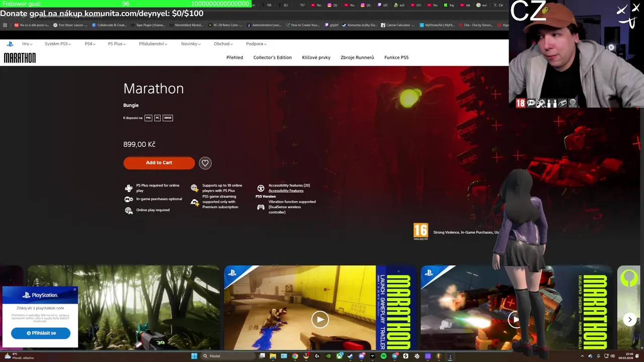Click the online play required globe icon

click(x=128, y=210)
